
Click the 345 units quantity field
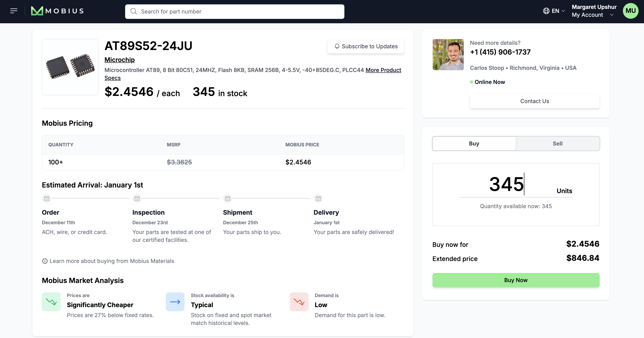click(x=506, y=184)
